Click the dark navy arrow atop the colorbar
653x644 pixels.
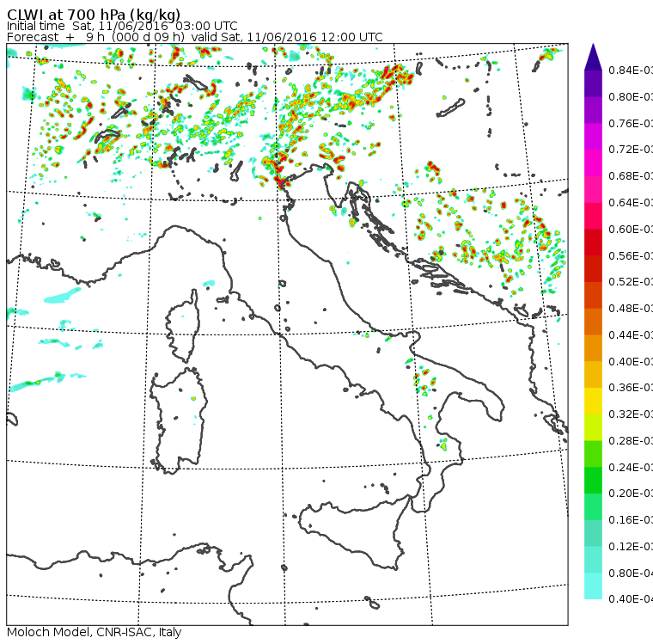pos(593,57)
